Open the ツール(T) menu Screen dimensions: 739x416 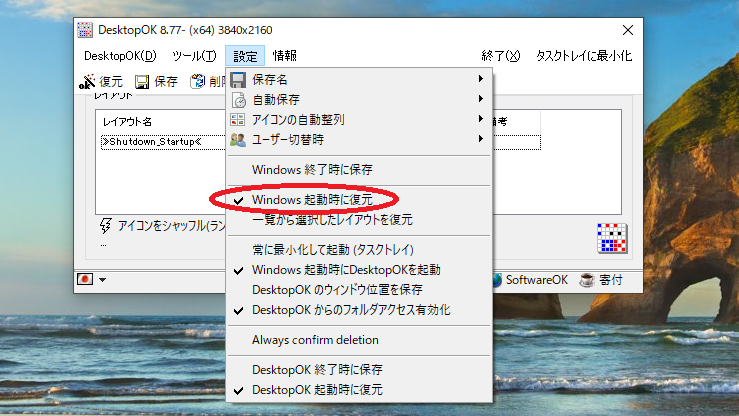pyautogui.click(x=194, y=56)
